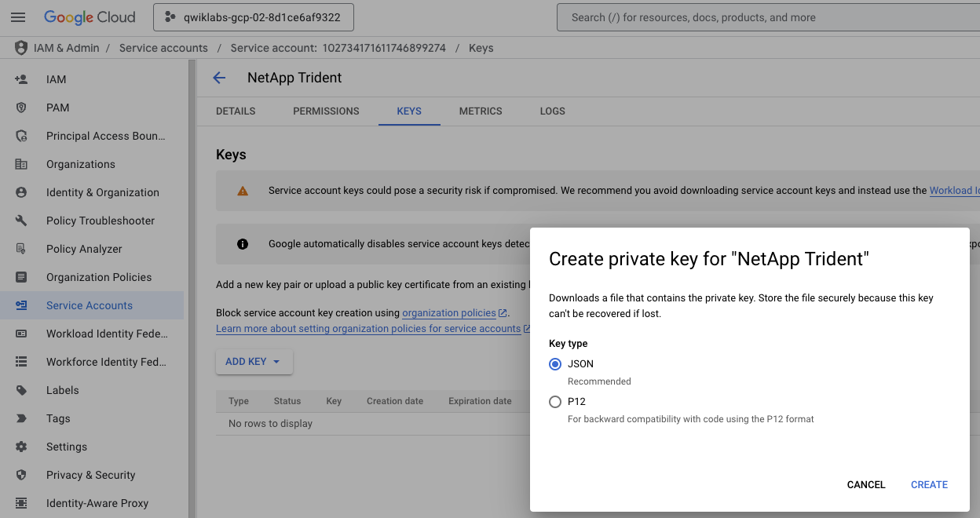Open the qwiklabs project selector
The image size is (980, 518).
[x=253, y=17]
